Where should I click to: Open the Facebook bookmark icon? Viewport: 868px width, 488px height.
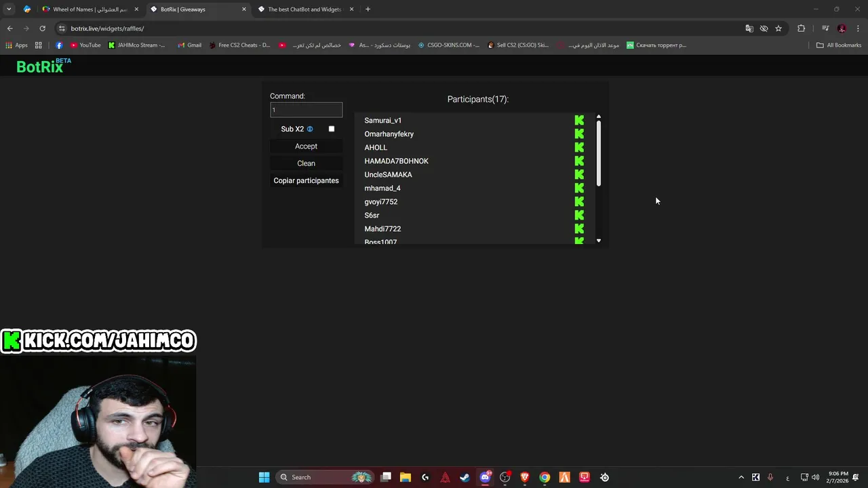[59, 45]
